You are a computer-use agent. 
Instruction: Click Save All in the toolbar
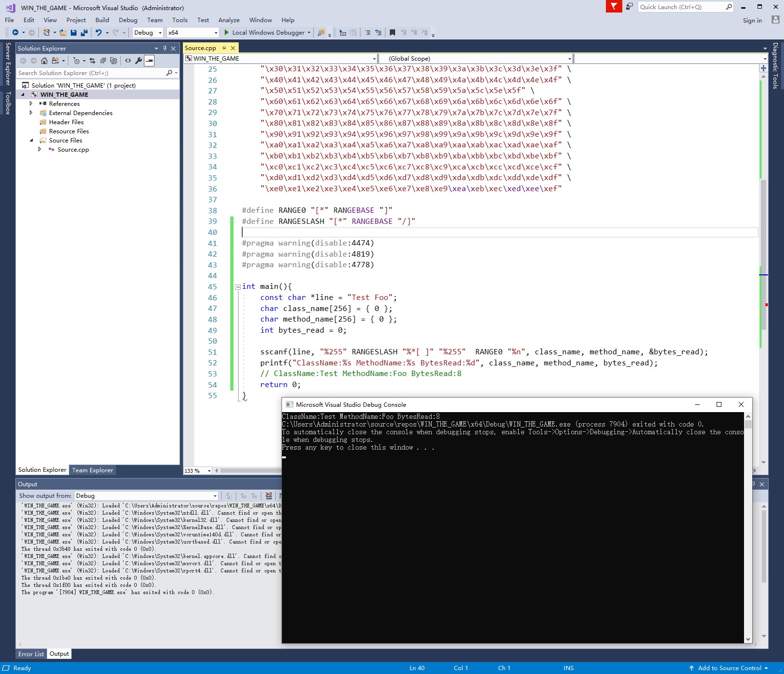pos(84,33)
